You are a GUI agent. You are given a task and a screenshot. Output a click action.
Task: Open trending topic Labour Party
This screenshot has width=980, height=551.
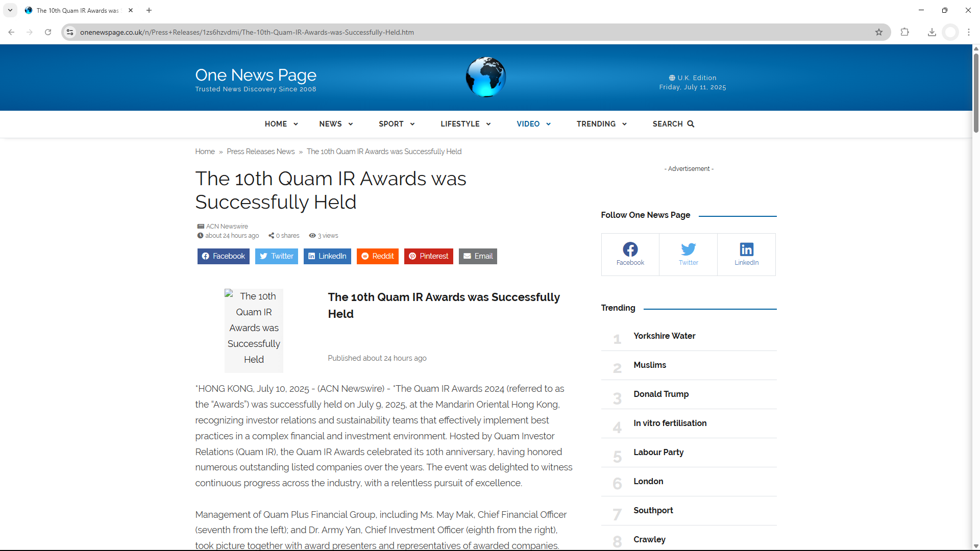pyautogui.click(x=658, y=452)
